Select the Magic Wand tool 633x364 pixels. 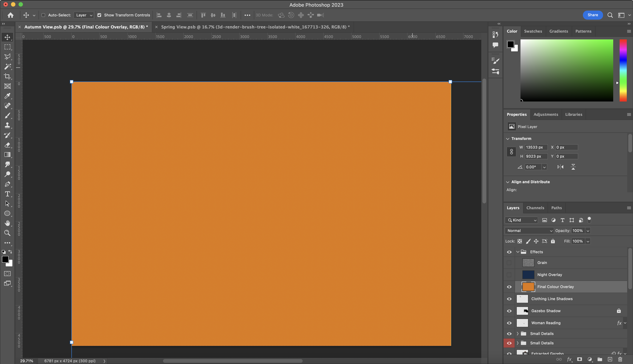[x=7, y=67]
